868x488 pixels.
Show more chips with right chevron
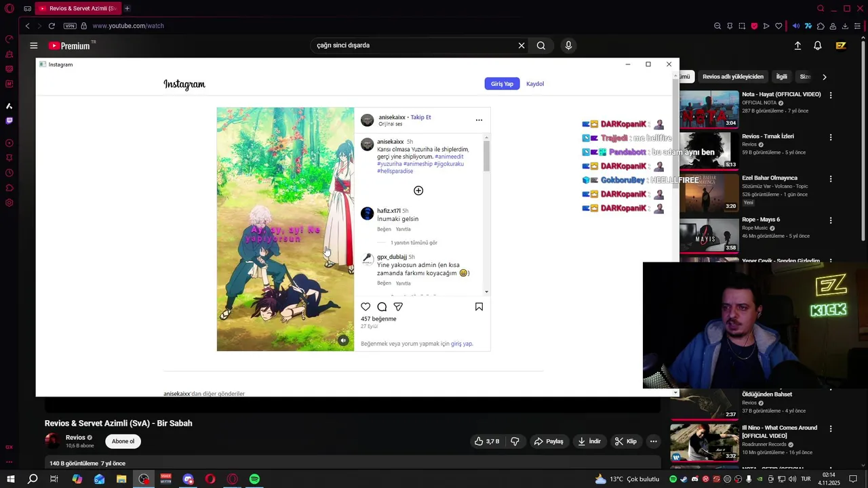tap(825, 77)
